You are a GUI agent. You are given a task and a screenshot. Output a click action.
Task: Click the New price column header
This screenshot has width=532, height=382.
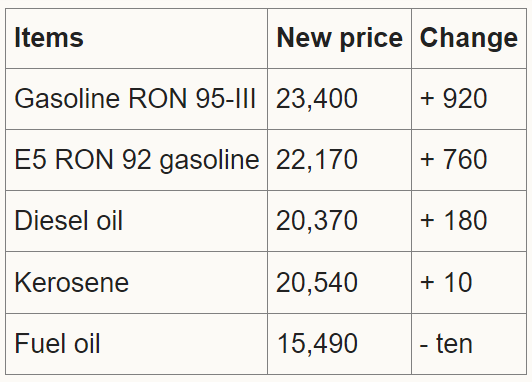click(x=339, y=38)
